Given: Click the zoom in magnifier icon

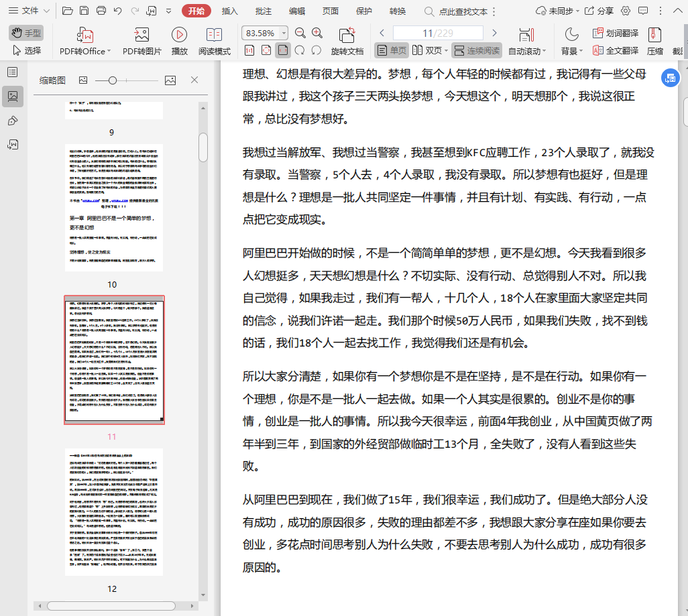Looking at the screenshot, I should (317, 33).
